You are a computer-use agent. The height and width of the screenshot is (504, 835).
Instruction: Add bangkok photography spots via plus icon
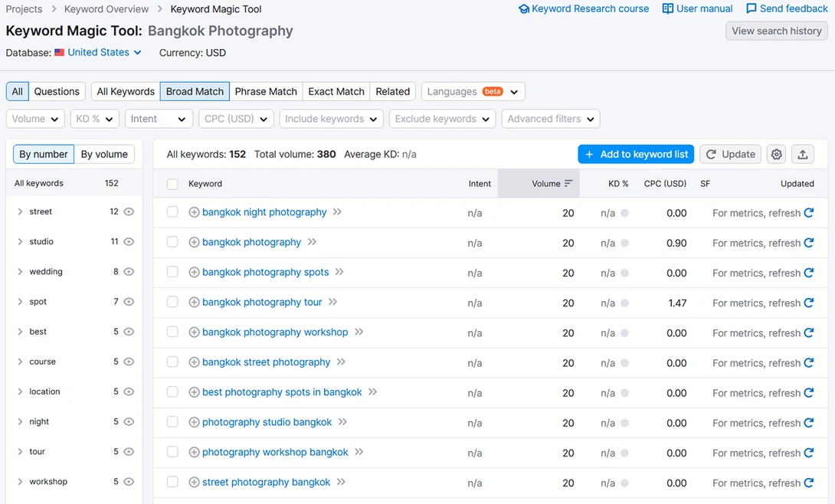click(x=195, y=273)
